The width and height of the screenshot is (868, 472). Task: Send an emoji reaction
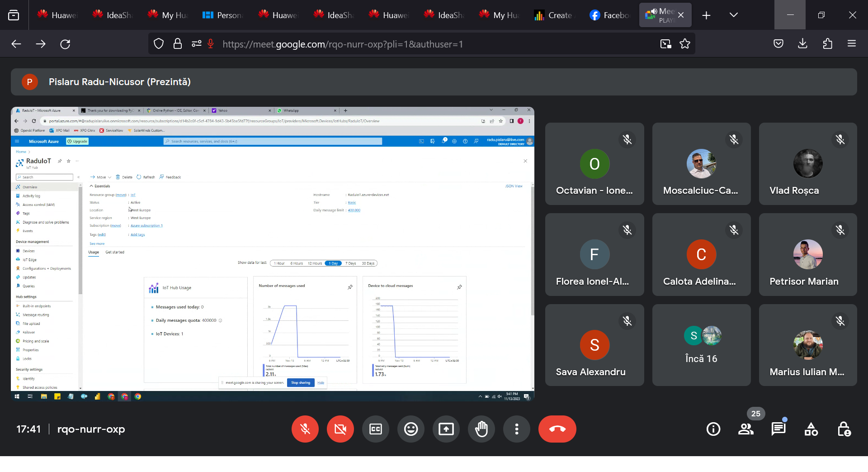[411, 429]
